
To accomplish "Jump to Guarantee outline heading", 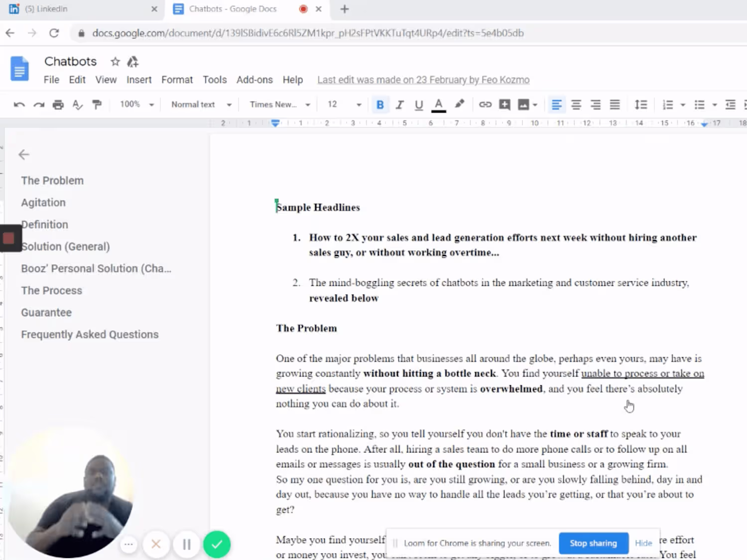I will (x=46, y=313).
